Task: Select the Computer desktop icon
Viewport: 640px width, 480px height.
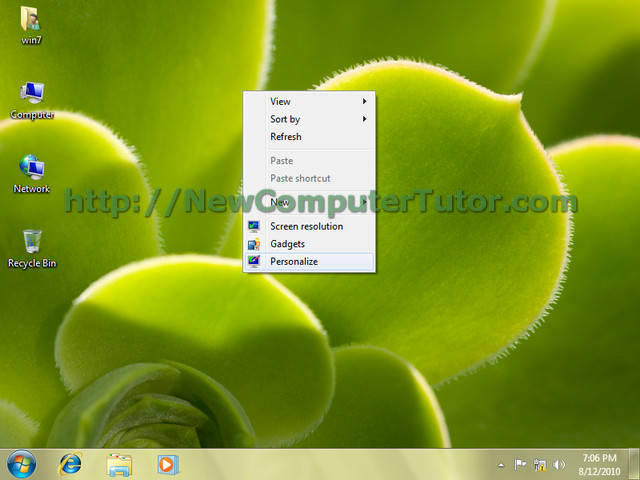Action: pos(32,100)
